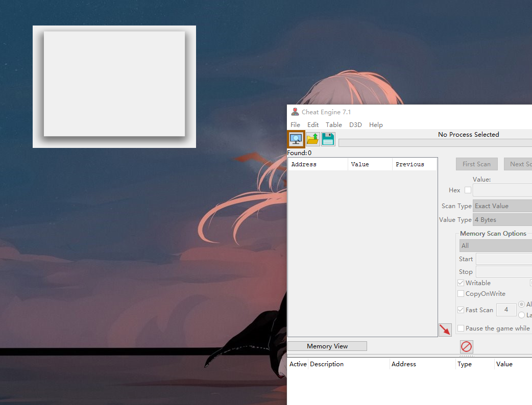Click the Cheat Engine title bar icon

click(295, 112)
